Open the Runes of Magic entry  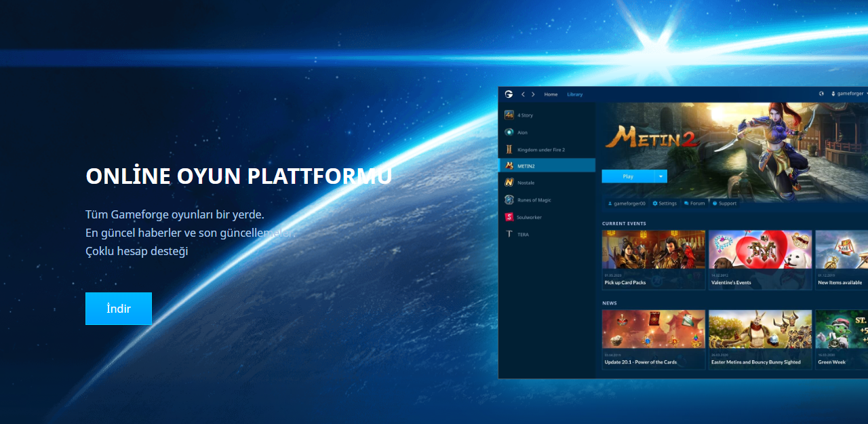534,200
